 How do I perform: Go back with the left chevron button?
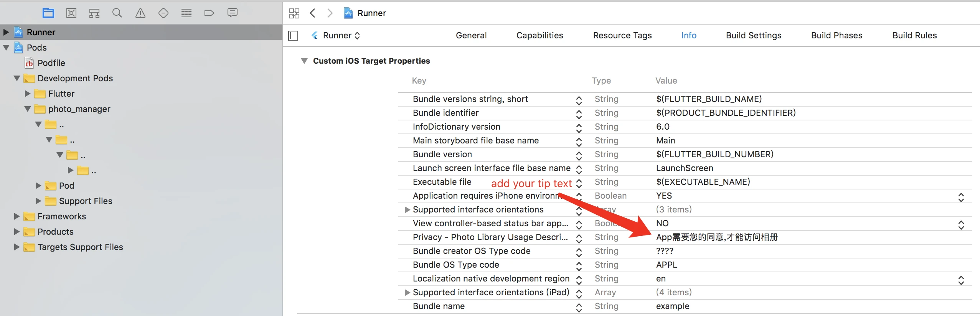pyautogui.click(x=313, y=13)
